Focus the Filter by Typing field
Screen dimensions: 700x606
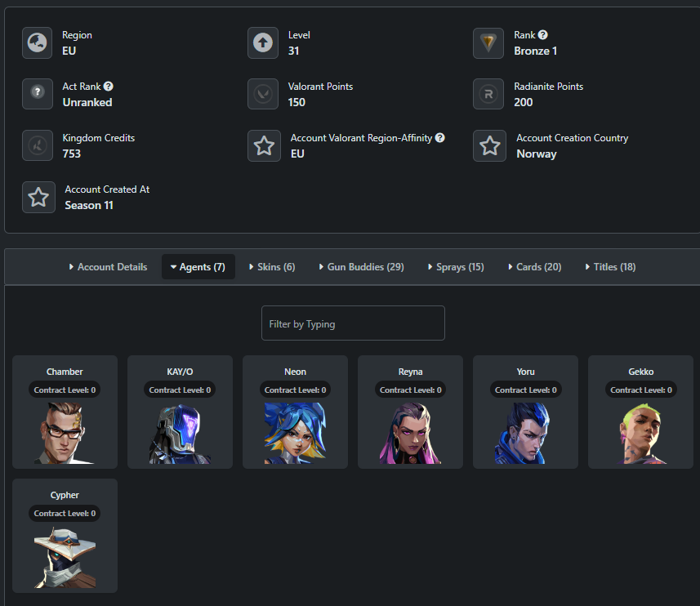[353, 323]
